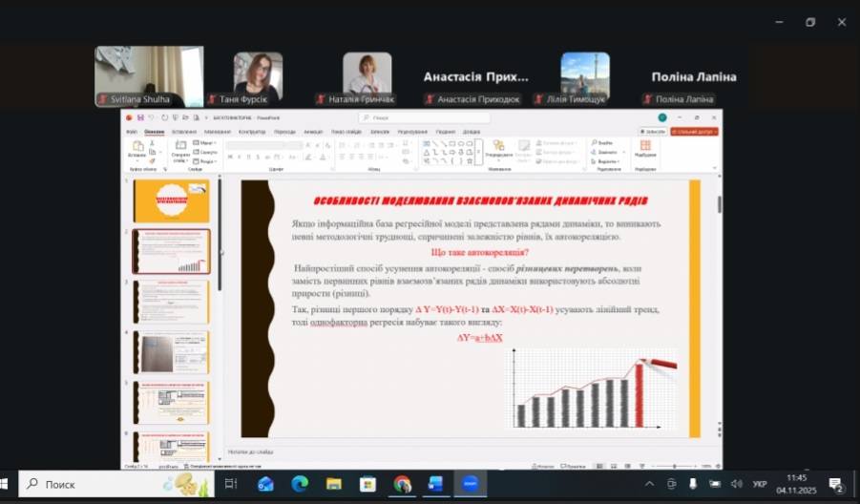This screenshot has width=860, height=504.
Task: Click the New Slide icon
Action: (180, 148)
